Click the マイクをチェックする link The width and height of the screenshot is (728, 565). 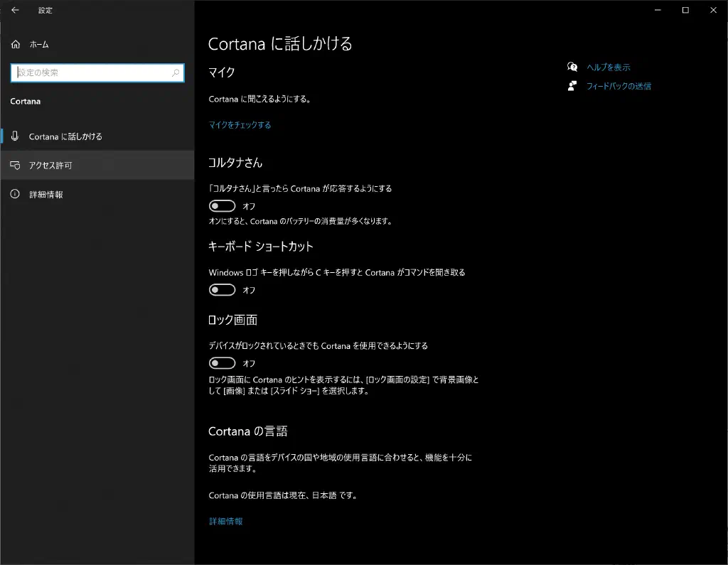tap(240, 125)
